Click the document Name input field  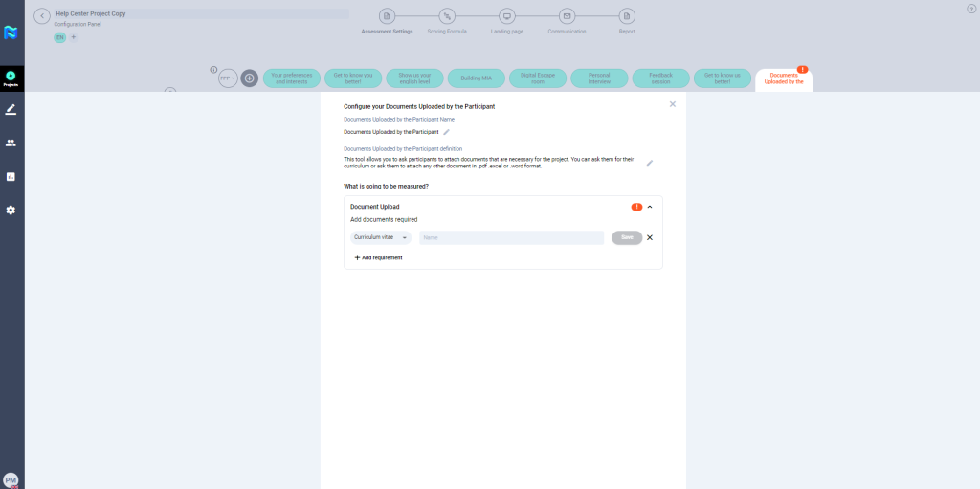511,237
